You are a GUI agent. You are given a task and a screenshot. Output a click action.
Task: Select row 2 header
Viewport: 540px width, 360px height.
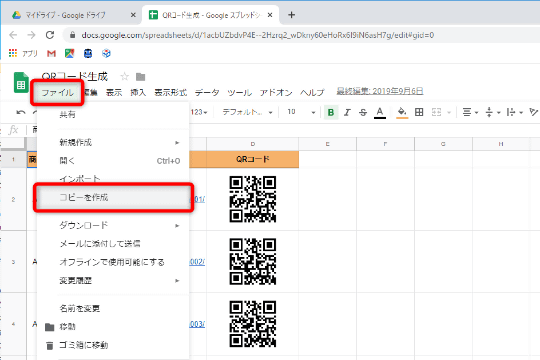pos(13,199)
